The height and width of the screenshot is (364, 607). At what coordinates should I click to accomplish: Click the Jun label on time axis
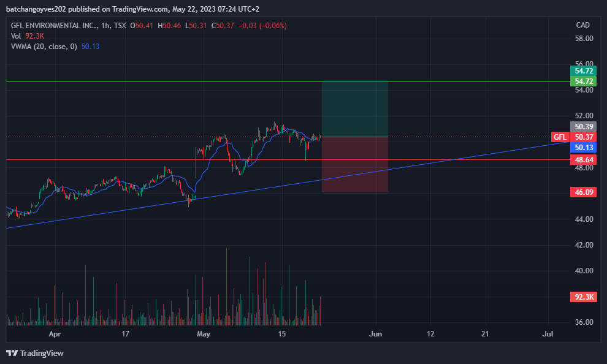(x=375, y=334)
